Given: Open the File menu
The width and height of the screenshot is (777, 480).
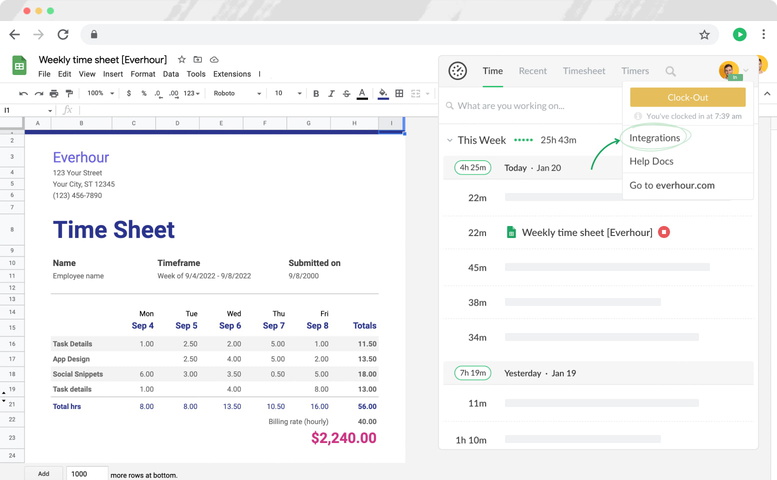Looking at the screenshot, I should (x=44, y=74).
